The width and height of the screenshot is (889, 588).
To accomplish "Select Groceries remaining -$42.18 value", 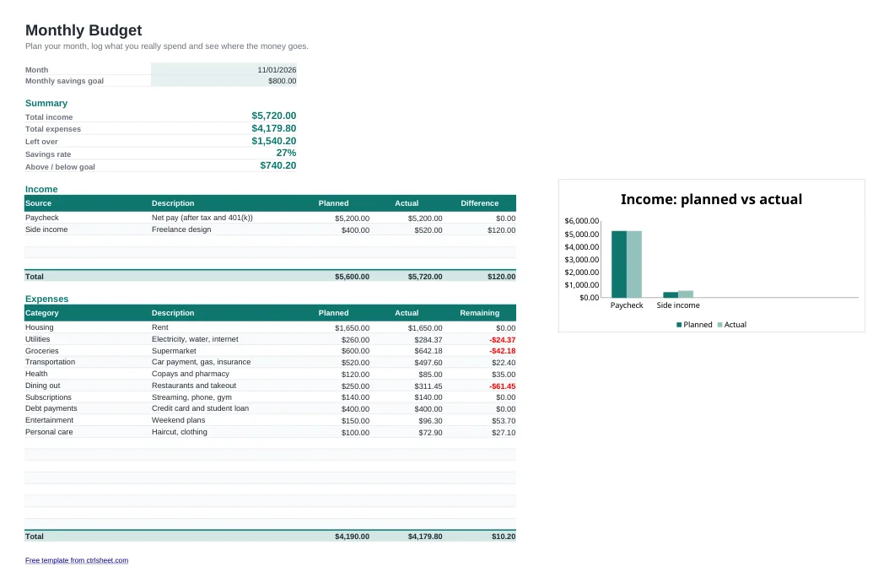I will coord(503,351).
